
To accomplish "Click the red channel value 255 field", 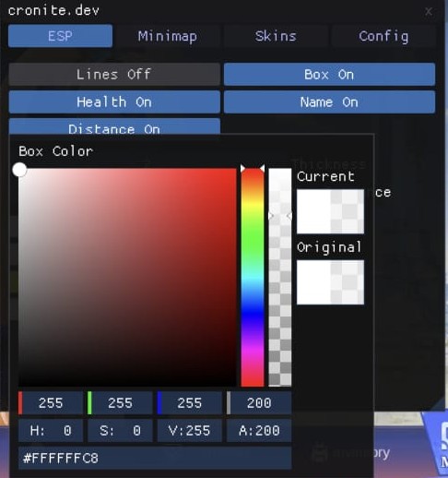I will [x=51, y=403].
